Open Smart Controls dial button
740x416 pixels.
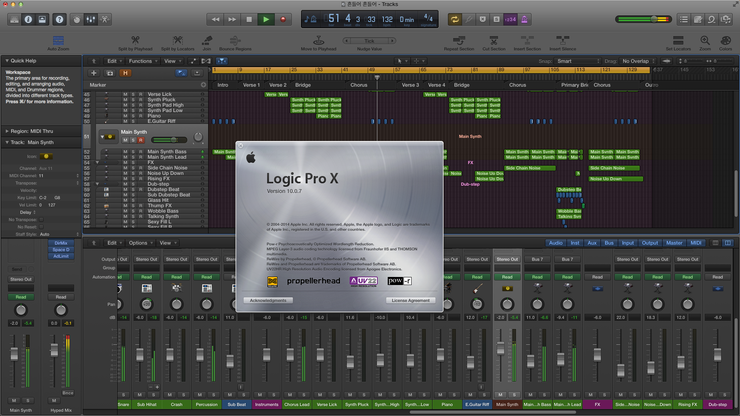[76, 19]
